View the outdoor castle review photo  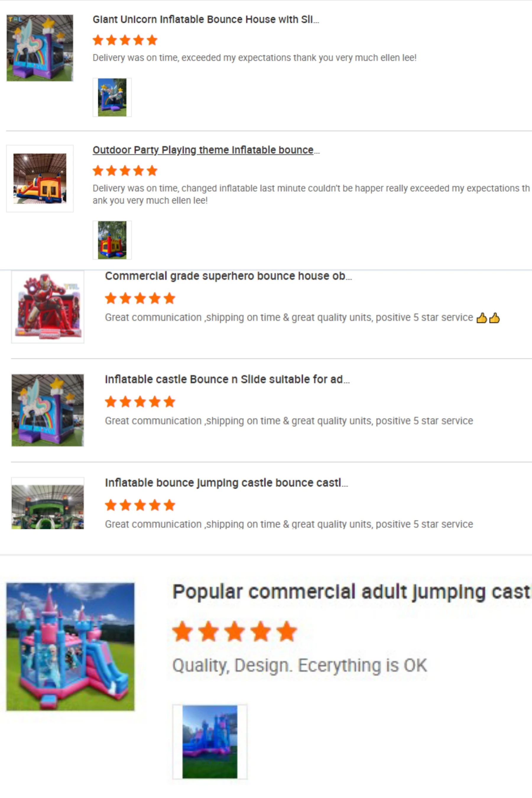coord(112,240)
